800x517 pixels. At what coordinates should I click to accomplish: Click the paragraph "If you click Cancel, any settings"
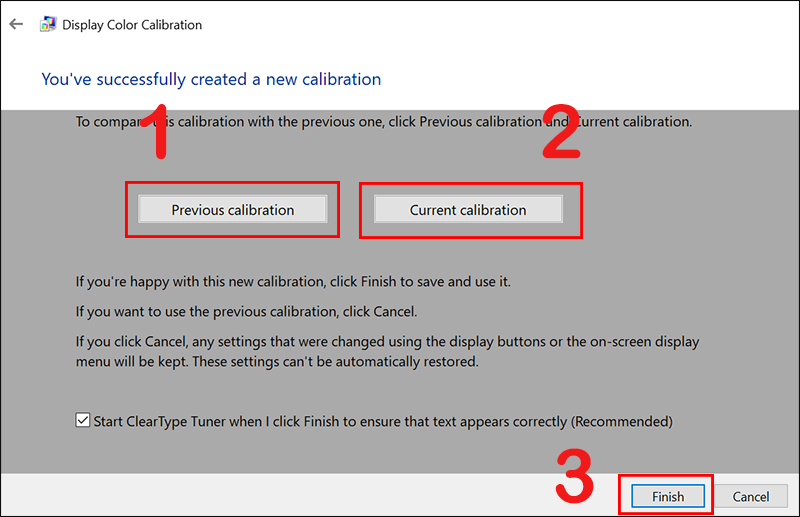click(x=387, y=351)
